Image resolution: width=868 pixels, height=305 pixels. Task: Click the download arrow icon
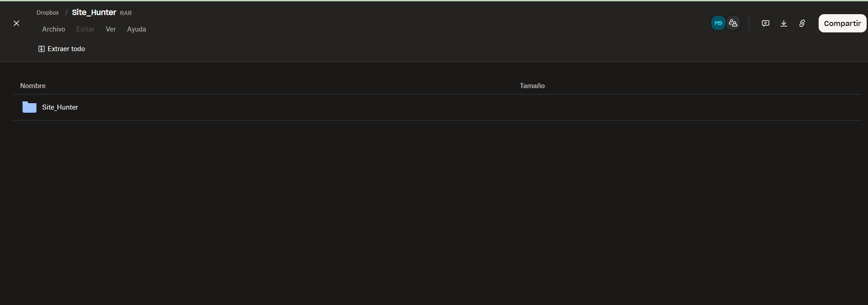(783, 23)
